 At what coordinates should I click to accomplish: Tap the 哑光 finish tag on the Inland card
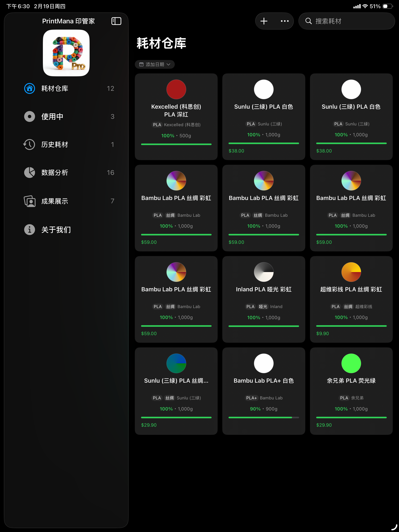263,307
